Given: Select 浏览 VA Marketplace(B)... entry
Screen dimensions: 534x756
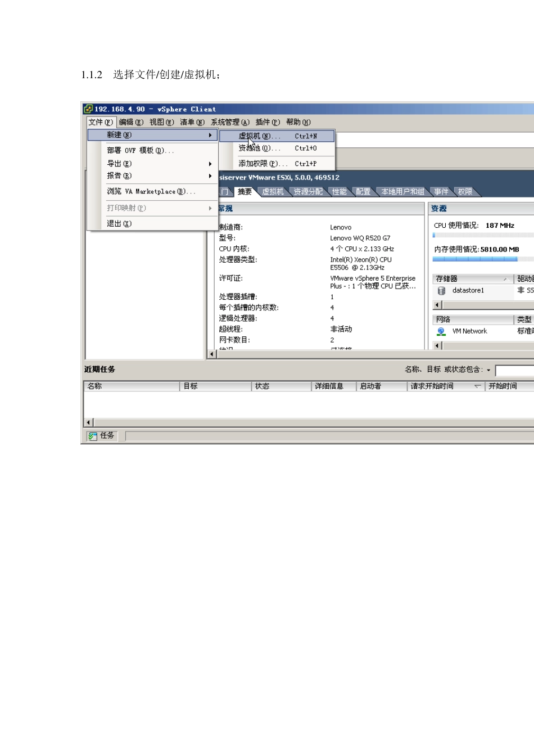Looking at the screenshot, I should pos(153,192).
